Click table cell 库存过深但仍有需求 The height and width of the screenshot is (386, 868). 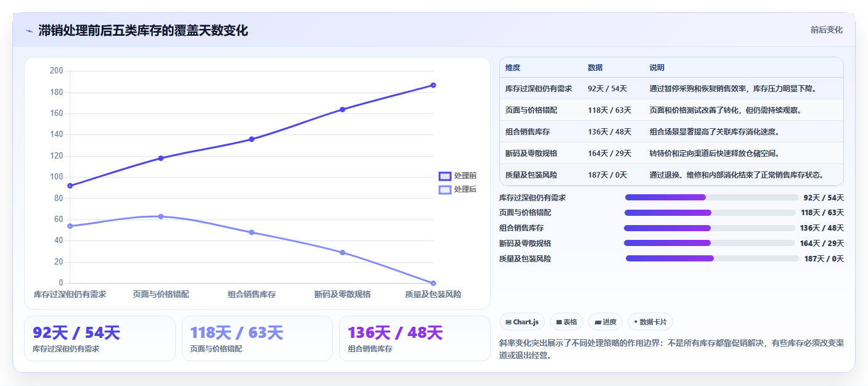[538, 89]
